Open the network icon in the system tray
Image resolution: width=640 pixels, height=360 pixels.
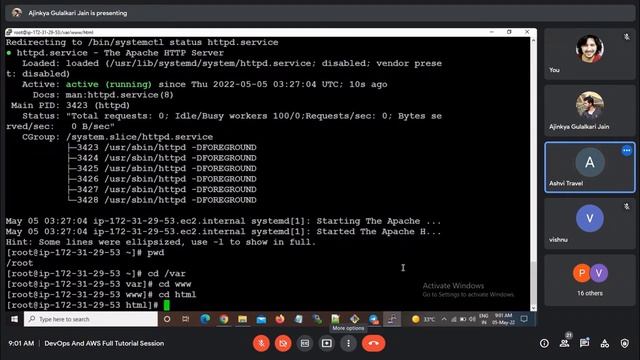pos(453,319)
